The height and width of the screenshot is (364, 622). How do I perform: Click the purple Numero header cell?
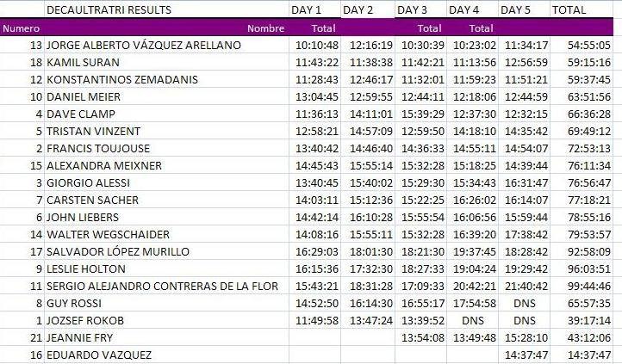pos(22,28)
